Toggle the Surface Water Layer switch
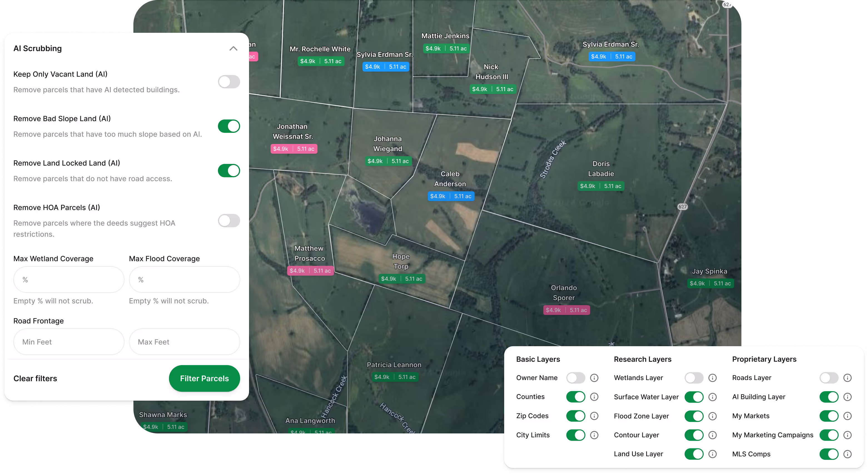Screen dimensions: 868x474 pyautogui.click(x=694, y=397)
